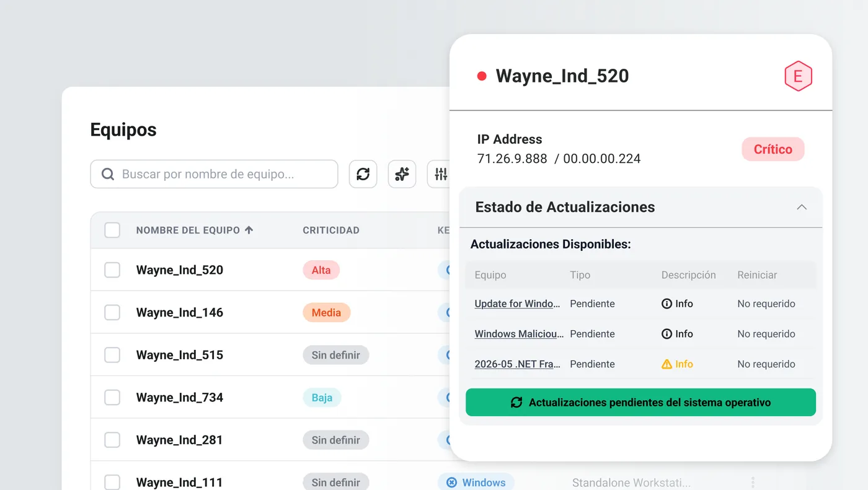The height and width of the screenshot is (490, 868).
Task: Click the search magnifier icon
Action: coord(108,174)
